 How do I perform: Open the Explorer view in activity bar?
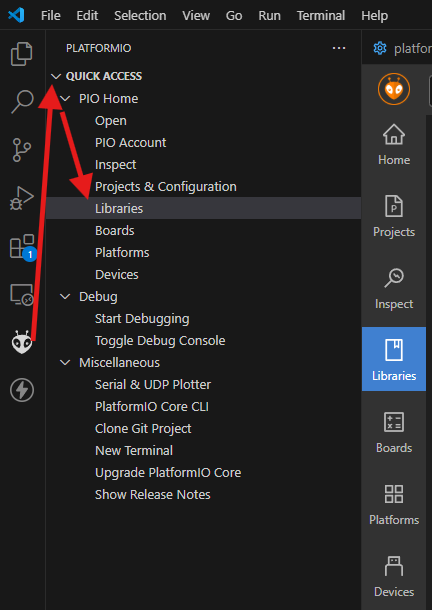coord(22,54)
